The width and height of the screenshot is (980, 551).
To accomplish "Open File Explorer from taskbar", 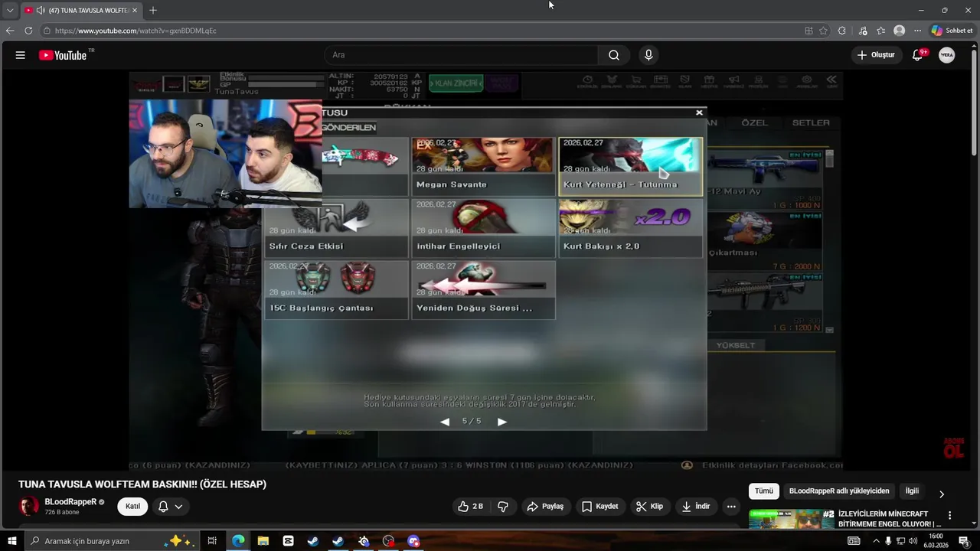I will (263, 541).
